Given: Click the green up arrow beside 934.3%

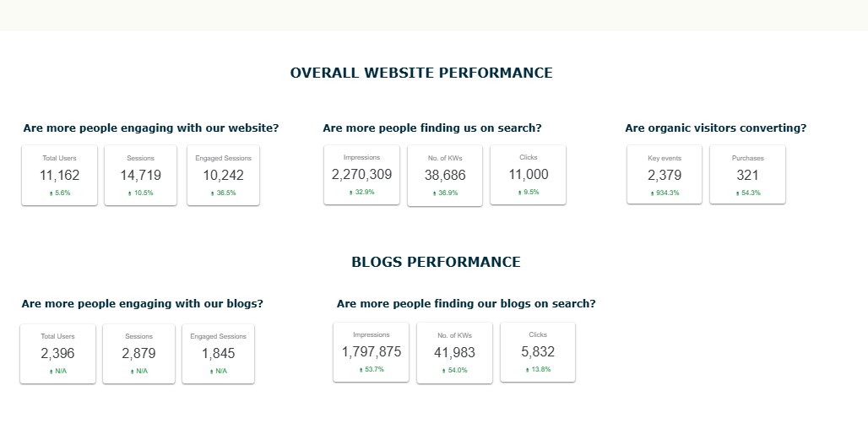Looking at the screenshot, I should pyautogui.click(x=652, y=193).
